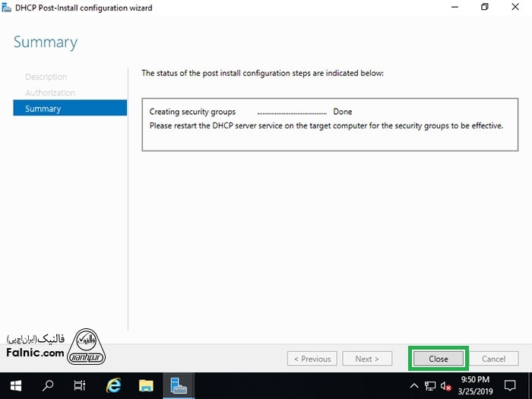Select the Description step in the sidebar
The height and width of the screenshot is (399, 532).
point(46,77)
